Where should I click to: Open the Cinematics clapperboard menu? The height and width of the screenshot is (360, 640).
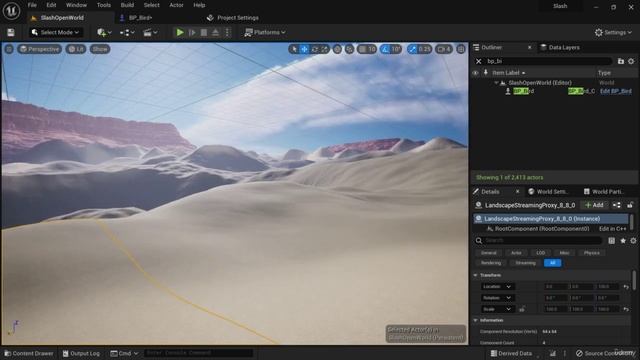click(x=150, y=33)
